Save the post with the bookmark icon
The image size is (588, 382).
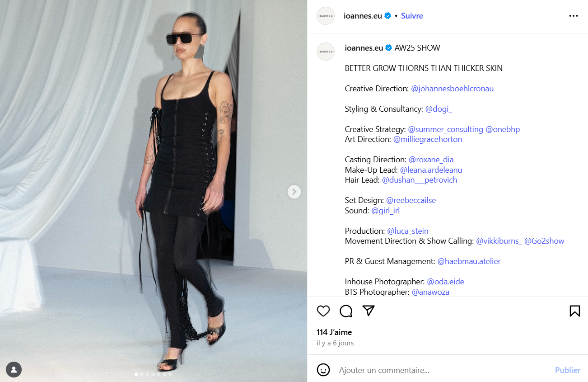(574, 311)
